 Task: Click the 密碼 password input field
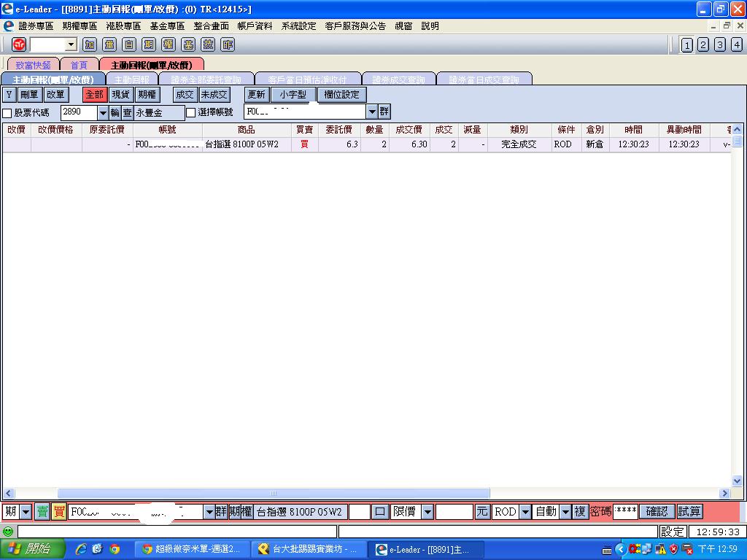click(x=625, y=511)
